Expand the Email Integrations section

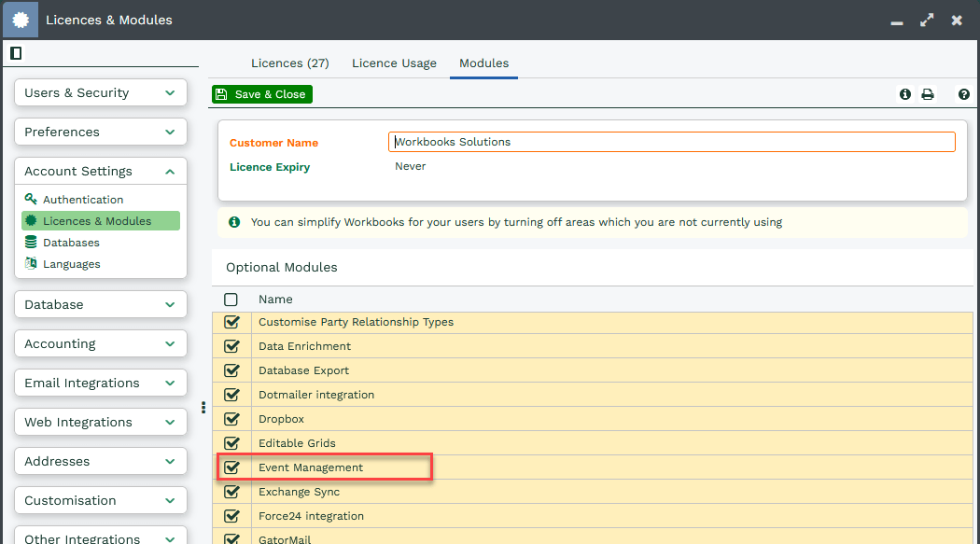click(x=101, y=383)
